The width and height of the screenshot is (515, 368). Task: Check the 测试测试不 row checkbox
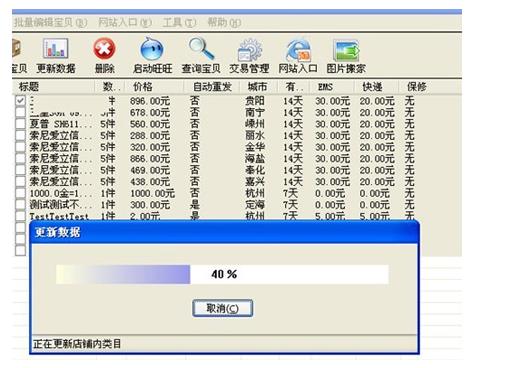point(20,204)
